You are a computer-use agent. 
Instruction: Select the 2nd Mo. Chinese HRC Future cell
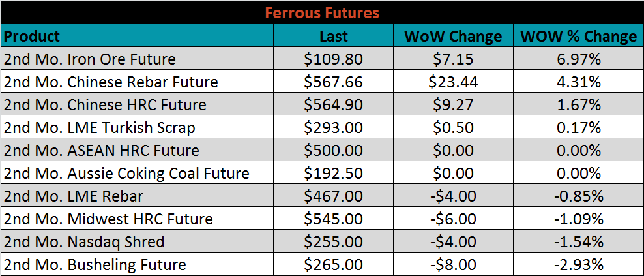(x=105, y=105)
